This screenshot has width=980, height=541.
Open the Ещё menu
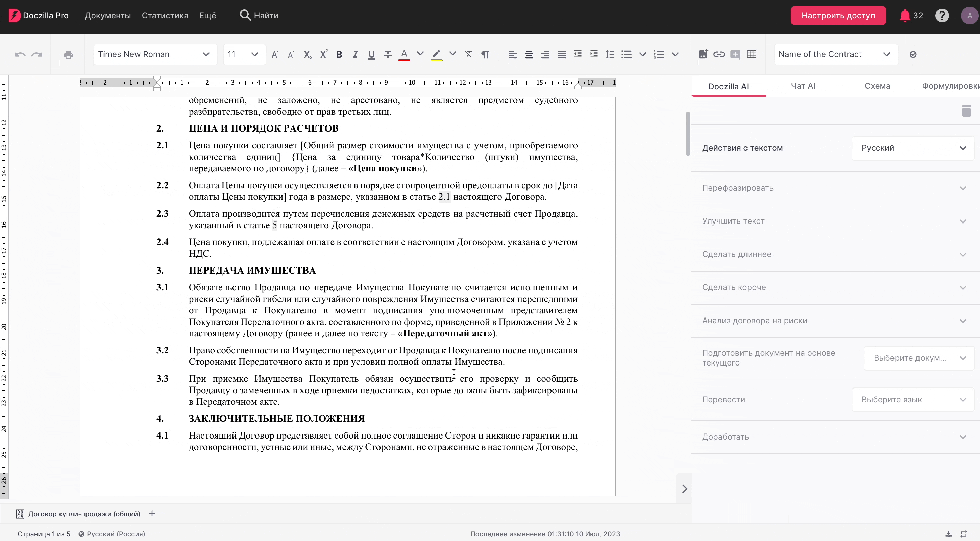click(x=208, y=16)
